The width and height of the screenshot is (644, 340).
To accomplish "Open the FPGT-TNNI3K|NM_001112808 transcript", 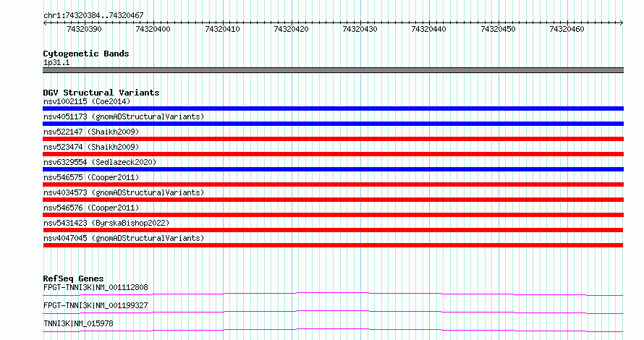I will point(96,287).
